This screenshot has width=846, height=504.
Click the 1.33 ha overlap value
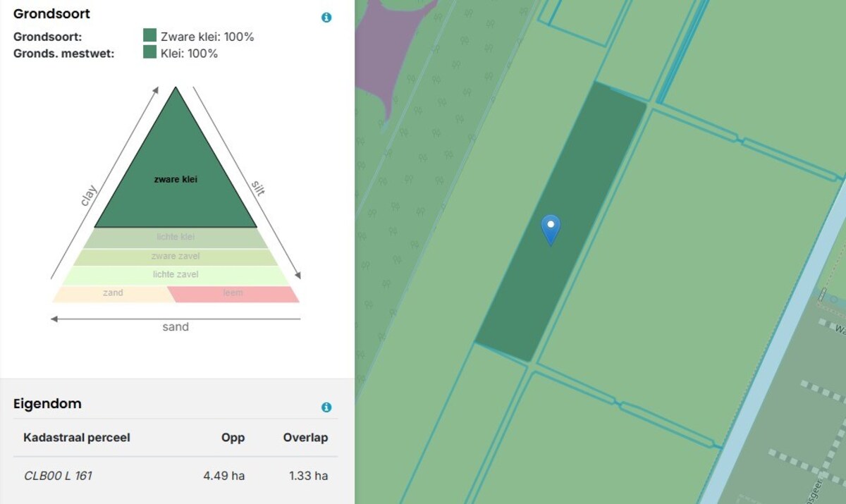click(308, 476)
